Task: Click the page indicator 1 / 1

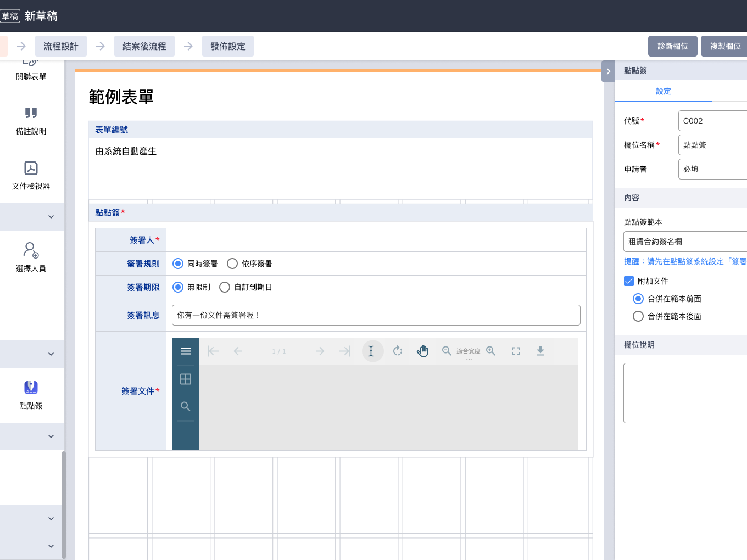Action: pos(279,351)
